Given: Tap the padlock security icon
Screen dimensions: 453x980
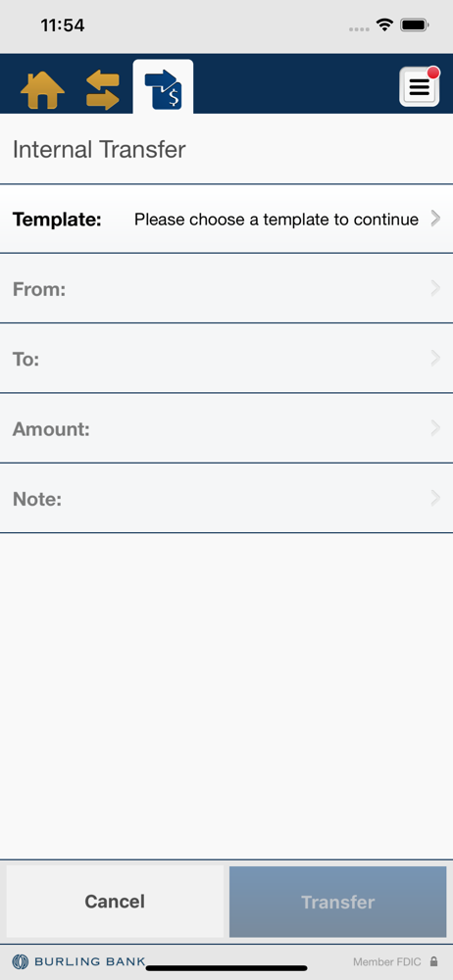Looking at the screenshot, I should pos(434,962).
